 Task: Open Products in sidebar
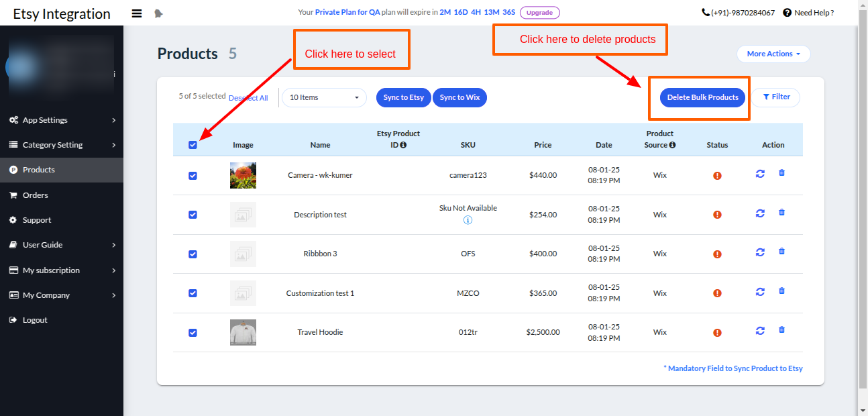point(62,170)
